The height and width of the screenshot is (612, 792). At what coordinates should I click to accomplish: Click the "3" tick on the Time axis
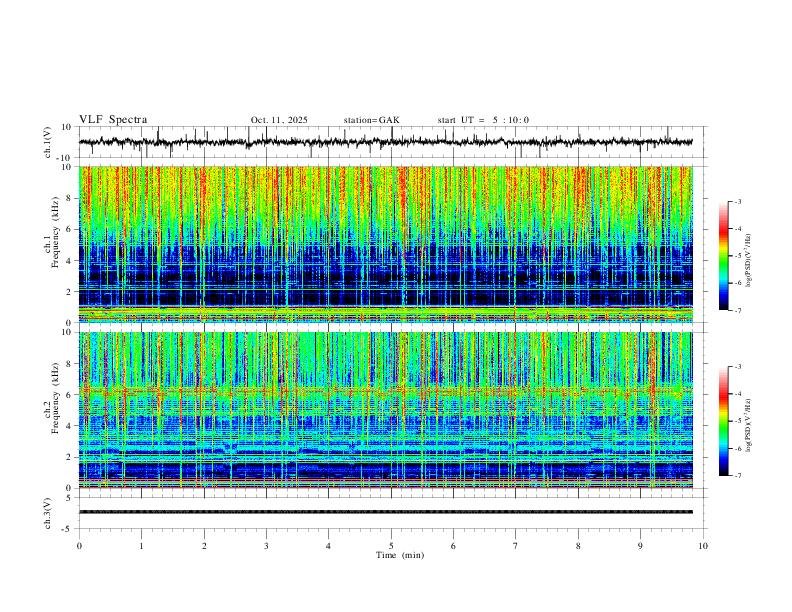pos(266,546)
